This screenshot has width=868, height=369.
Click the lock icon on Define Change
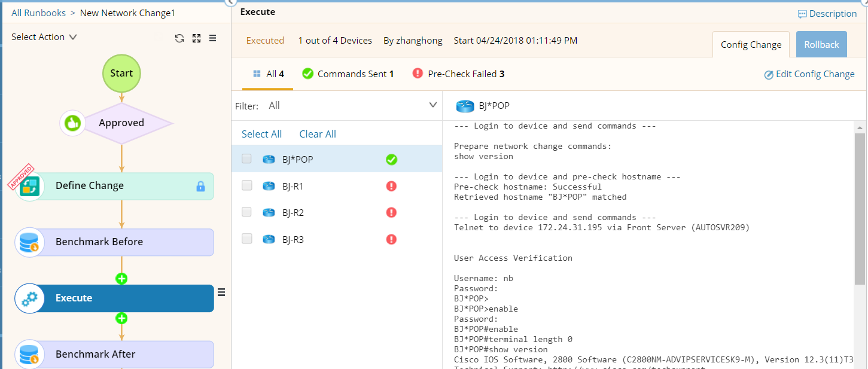[x=201, y=187]
